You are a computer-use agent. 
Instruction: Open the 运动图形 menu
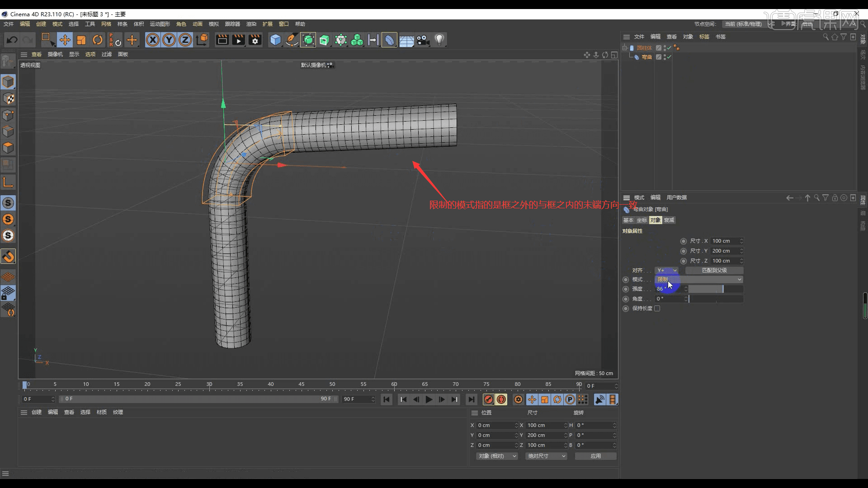pyautogui.click(x=160, y=24)
